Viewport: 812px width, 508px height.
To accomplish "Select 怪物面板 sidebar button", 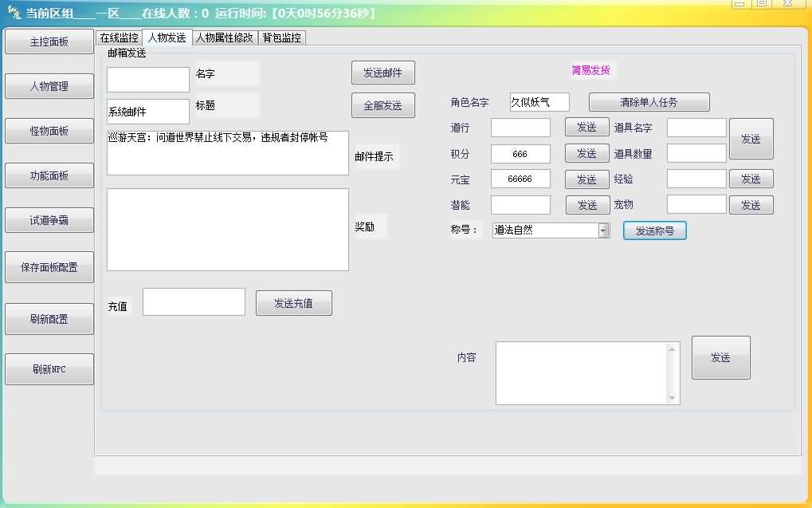I will click(x=49, y=131).
